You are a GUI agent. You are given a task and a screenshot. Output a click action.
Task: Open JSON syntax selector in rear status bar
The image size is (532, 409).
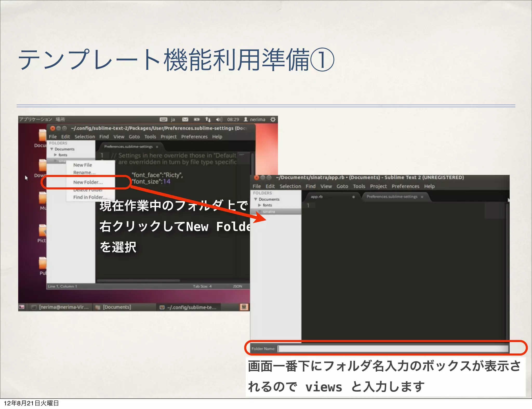(x=237, y=286)
